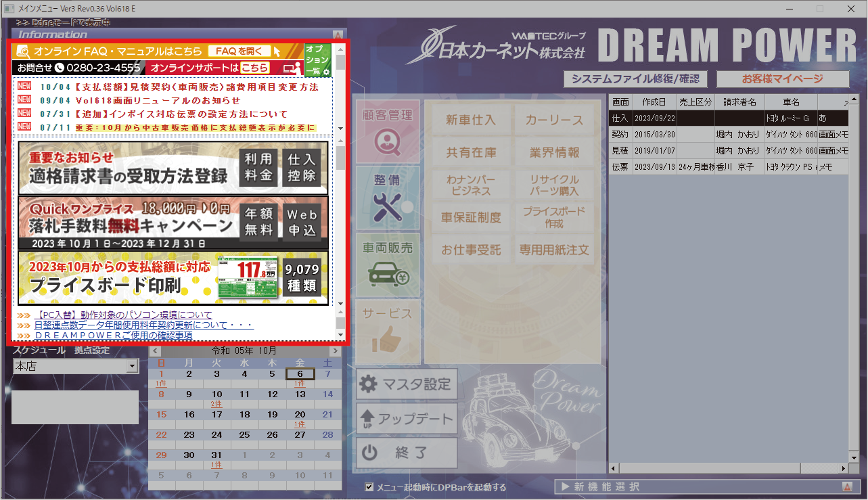
Task: Click the red triangle icon in 新機能選択 bar
Action: (x=846, y=487)
